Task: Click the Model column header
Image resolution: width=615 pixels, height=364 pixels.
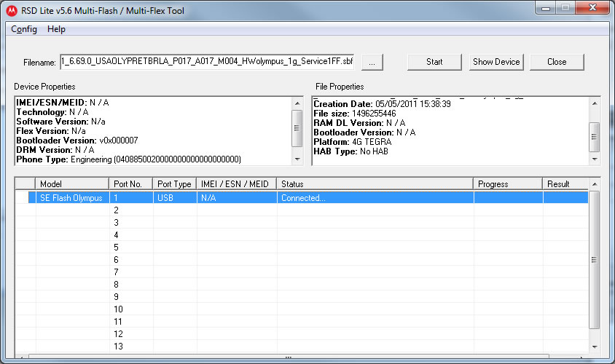Action: pyautogui.click(x=72, y=183)
